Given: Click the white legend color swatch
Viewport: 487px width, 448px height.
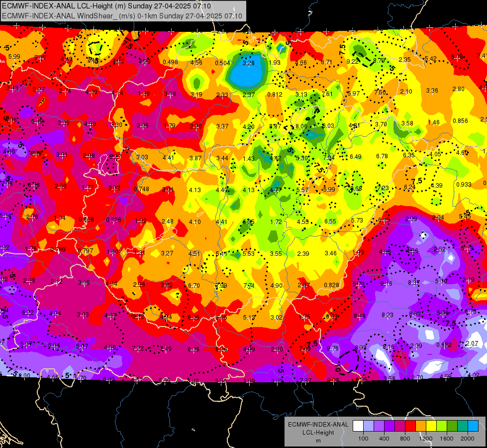Looking at the screenshot, I should [x=358, y=426].
